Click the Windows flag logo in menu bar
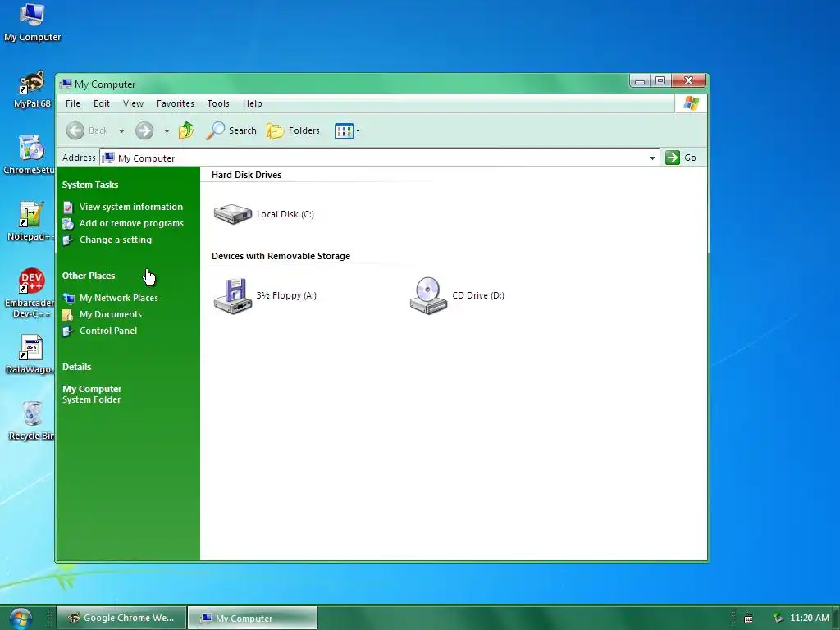The image size is (840, 630). click(691, 103)
